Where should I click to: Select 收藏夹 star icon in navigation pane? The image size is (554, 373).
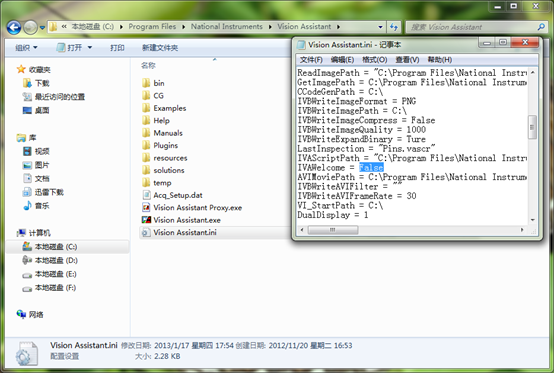pyautogui.click(x=21, y=69)
